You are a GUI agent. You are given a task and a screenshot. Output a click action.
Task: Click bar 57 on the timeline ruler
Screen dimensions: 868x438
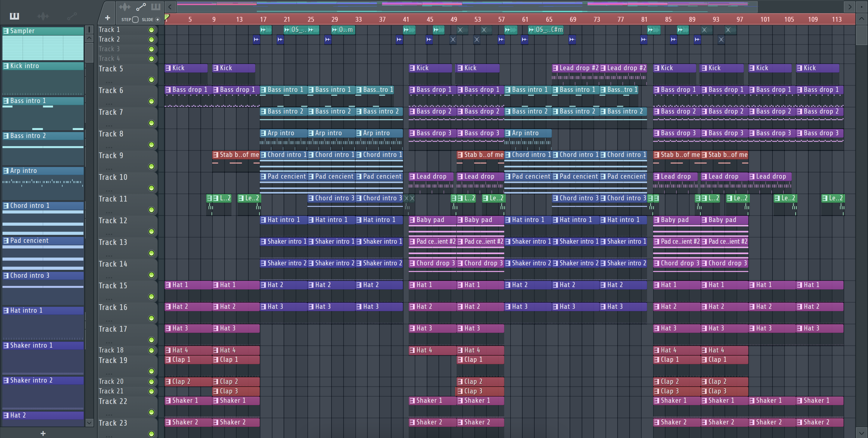coord(502,20)
